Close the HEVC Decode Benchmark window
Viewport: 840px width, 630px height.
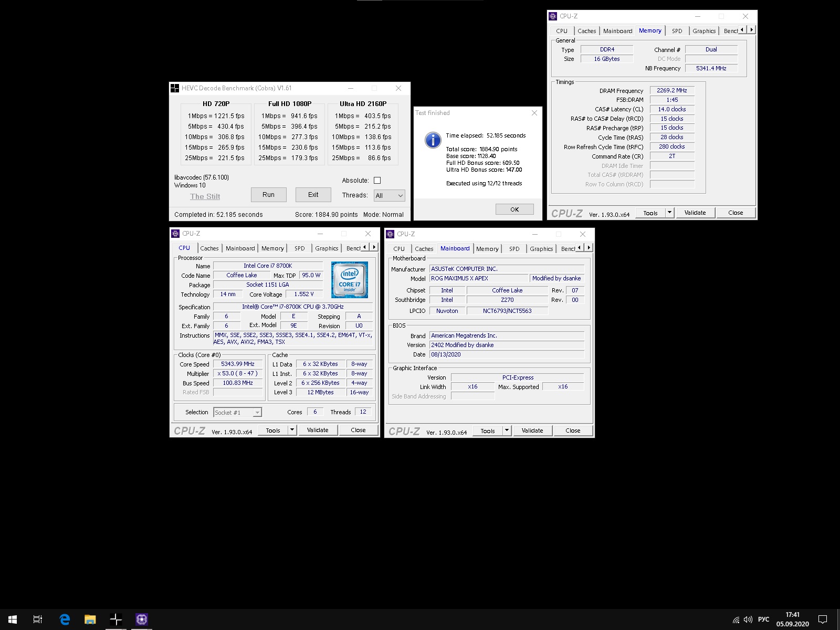(398, 88)
